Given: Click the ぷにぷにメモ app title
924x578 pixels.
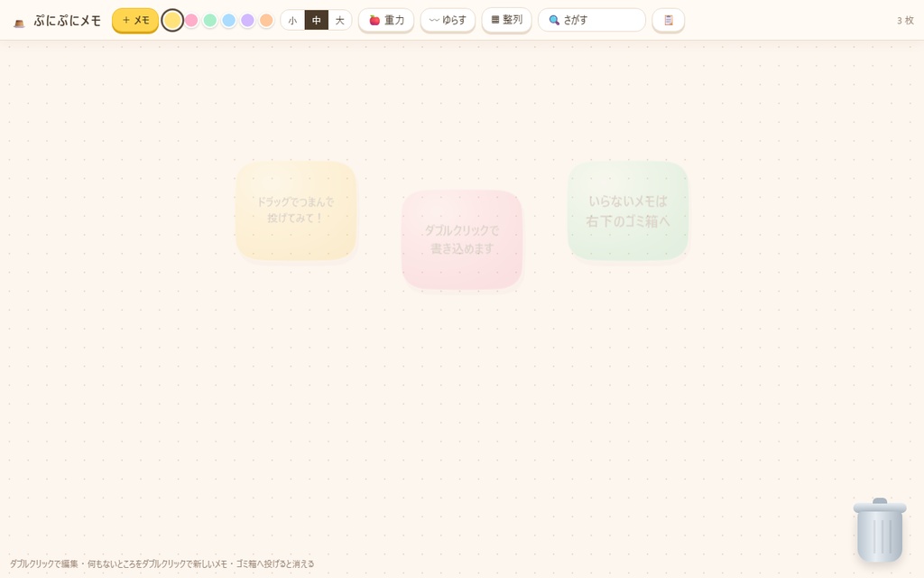Looking at the screenshot, I should [x=68, y=21].
